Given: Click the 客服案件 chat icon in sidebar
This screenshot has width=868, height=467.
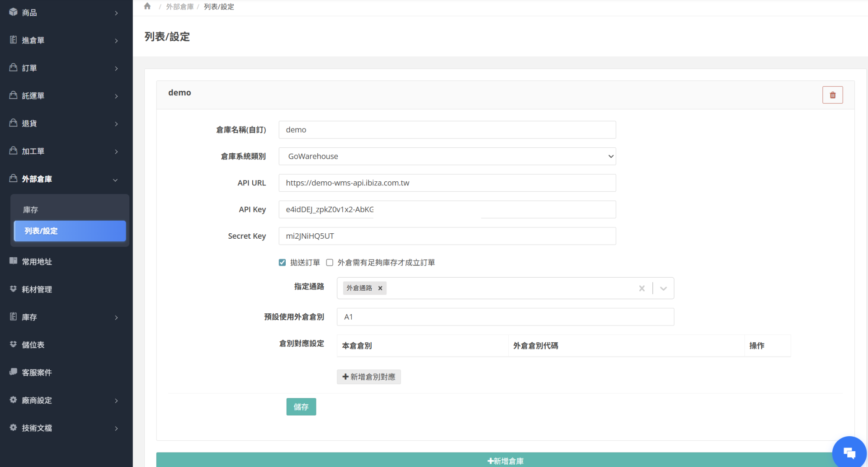Looking at the screenshot, I should 14,372.
